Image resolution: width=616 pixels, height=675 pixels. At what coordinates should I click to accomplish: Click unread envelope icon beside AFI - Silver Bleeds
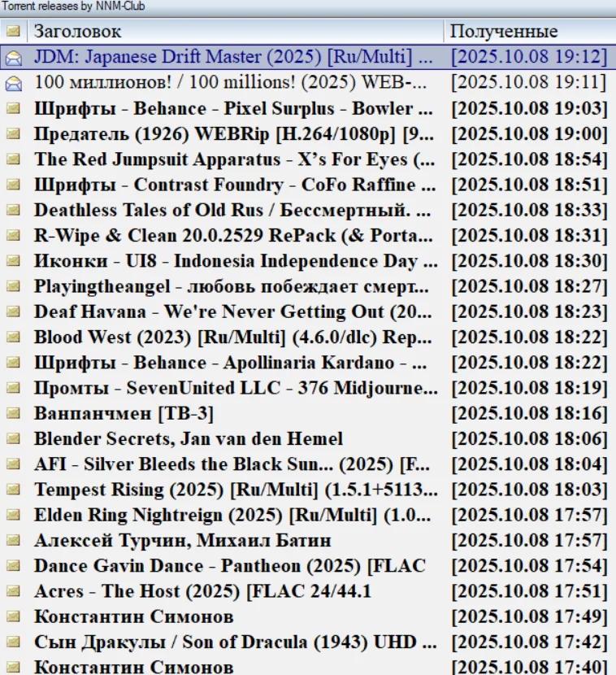pos(13,464)
